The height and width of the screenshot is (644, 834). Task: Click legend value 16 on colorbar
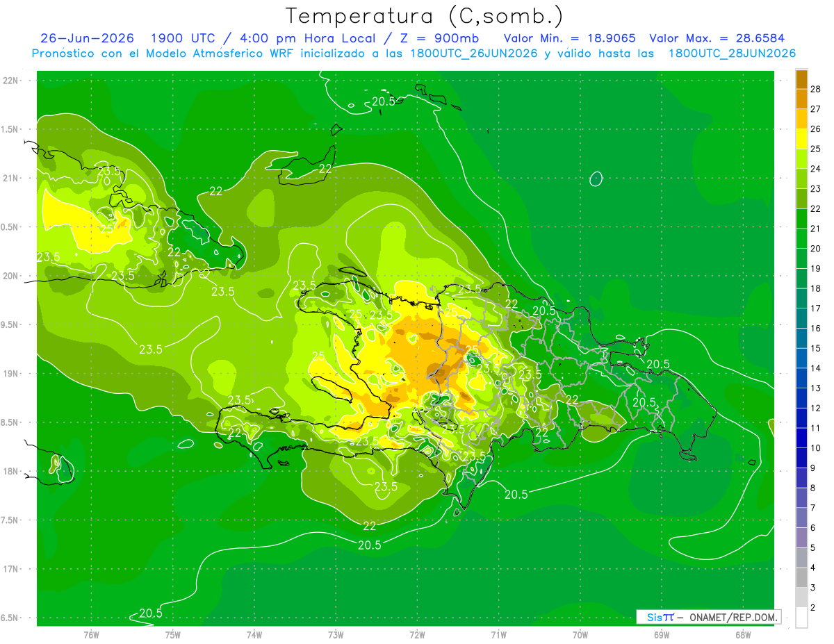pyautogui.click(x=815, y=328)
